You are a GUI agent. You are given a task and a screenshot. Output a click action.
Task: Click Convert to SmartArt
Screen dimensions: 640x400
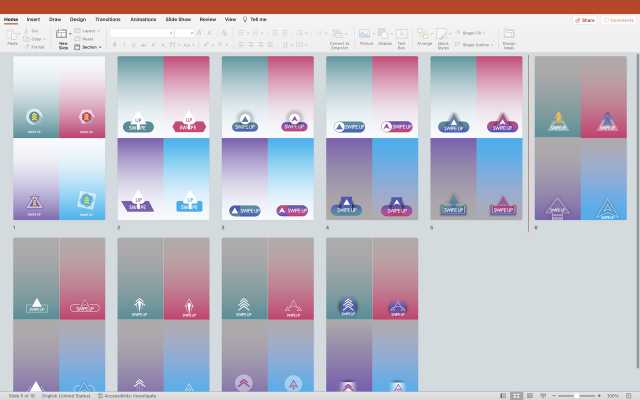click(x=339, y=34)
